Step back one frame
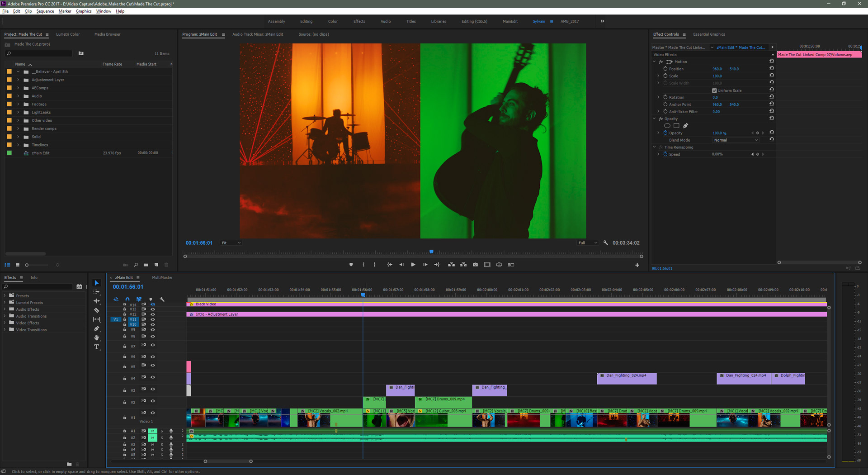The height and width of the screenshot is (475, 868). pyautogui.click(x=401, y=265)
